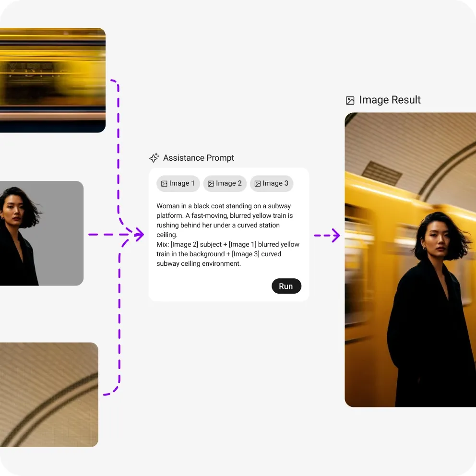Open the curved subway ceiling thumbnail
Image resolution: width=476 pixels, height=476 pixels.
[49, 394]
